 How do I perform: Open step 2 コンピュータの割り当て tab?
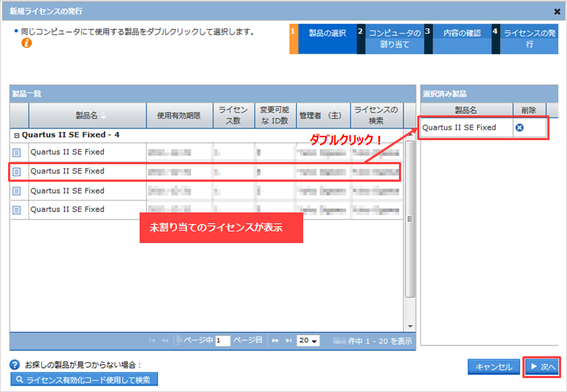(390, 39)
